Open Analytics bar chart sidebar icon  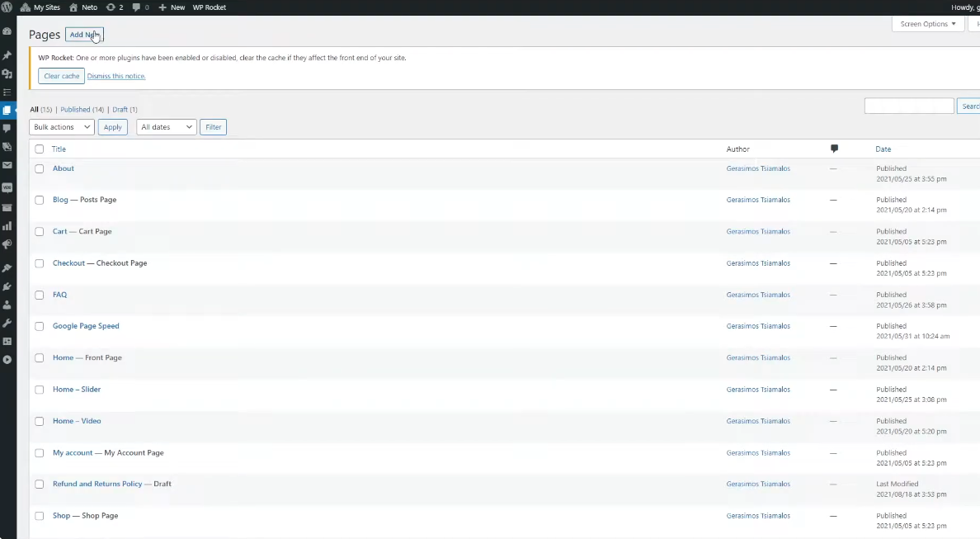7,225
